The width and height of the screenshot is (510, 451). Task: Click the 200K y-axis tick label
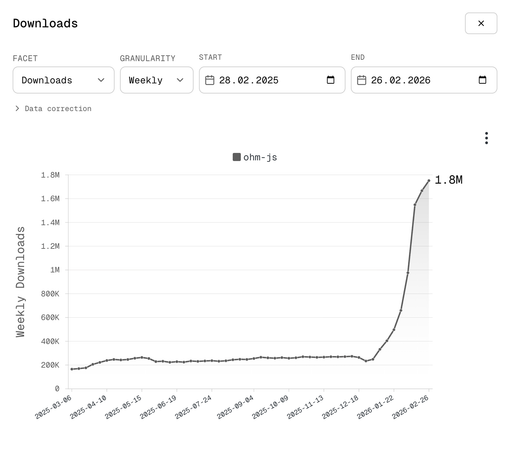tap(50, 365)
